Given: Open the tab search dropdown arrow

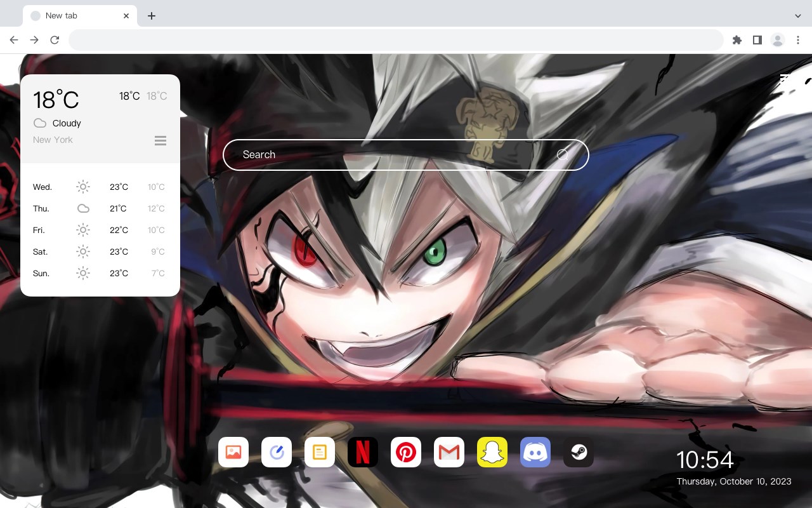Looking at the screenshot, I should click(798, 16).
